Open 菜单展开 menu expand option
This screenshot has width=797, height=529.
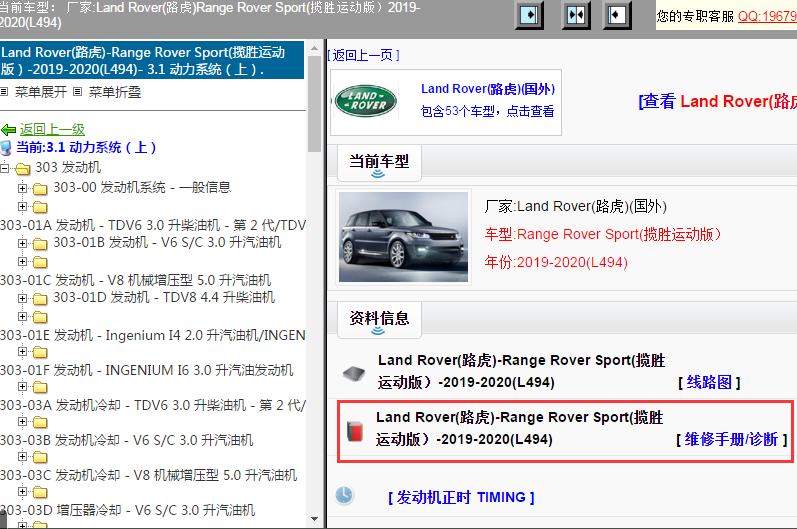coord(41,92)
